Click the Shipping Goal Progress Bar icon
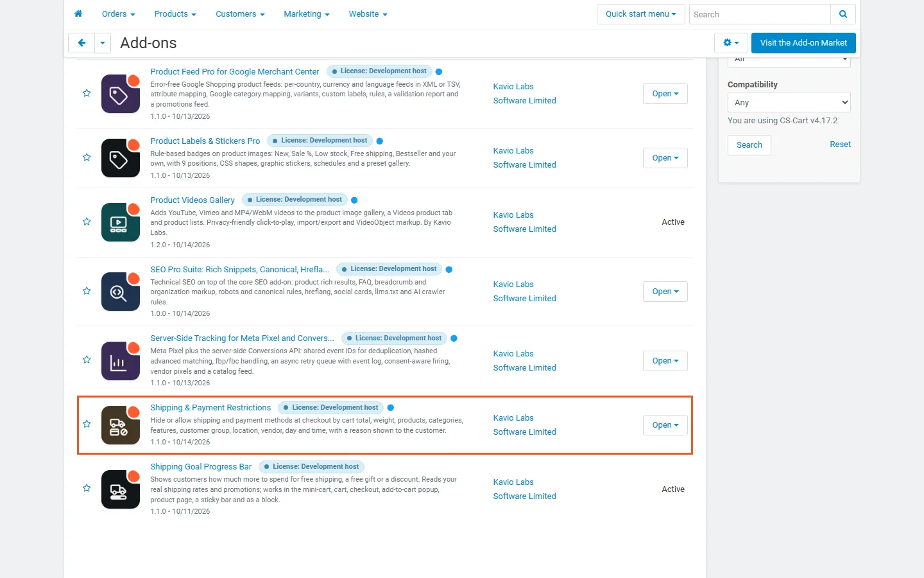The image size is (924, 578). tap(121, 489)
